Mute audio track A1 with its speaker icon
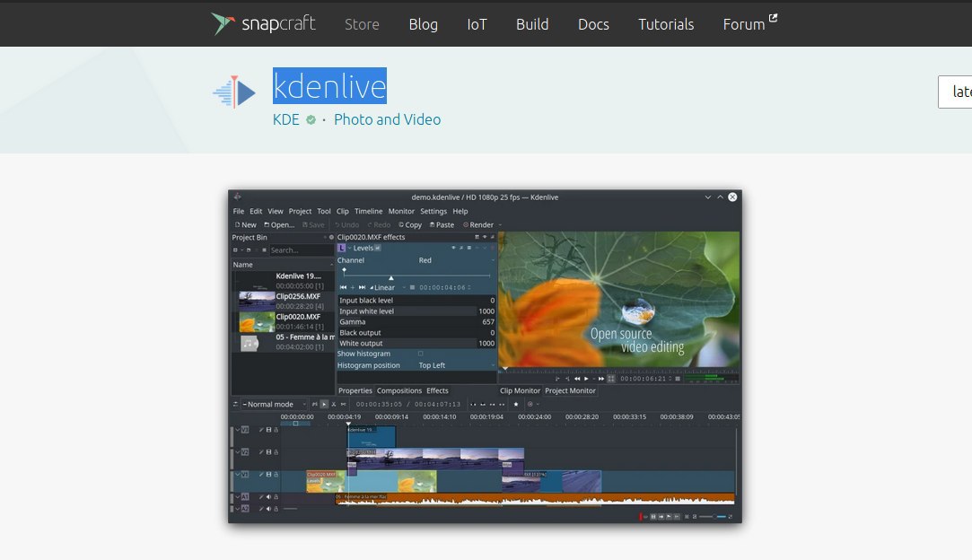Viewport: 972px width, 560px height. pyautogui.click(x=268, y=497)
